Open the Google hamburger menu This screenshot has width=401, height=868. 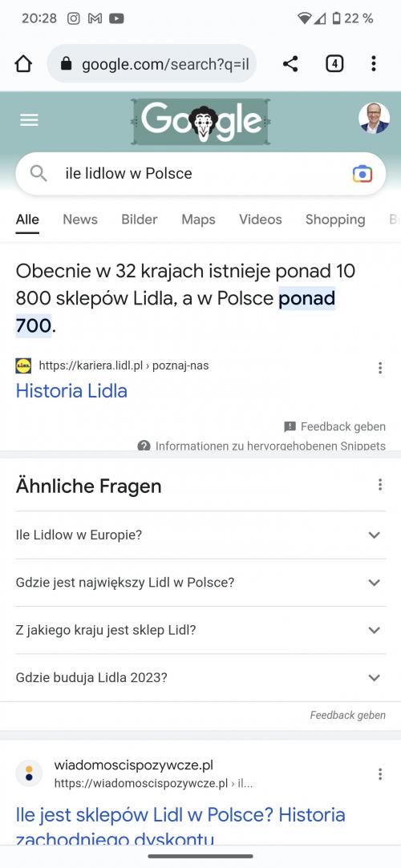coord(30,120)
